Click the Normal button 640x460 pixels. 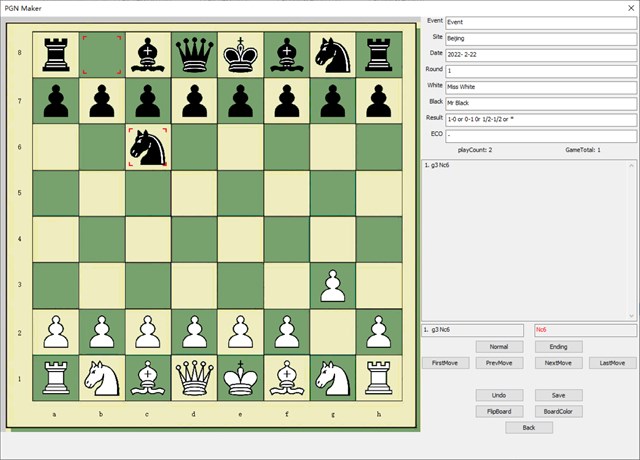click(499, 347)
